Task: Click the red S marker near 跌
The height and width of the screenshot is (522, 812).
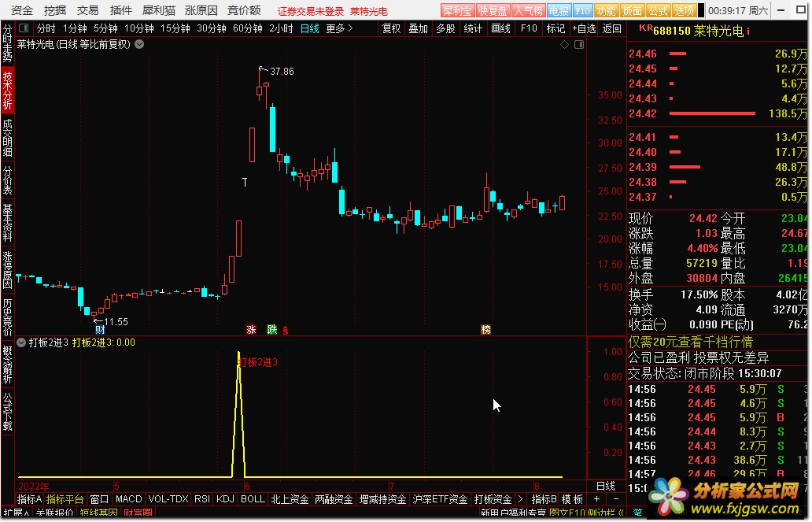Action: tap(286, 330)
